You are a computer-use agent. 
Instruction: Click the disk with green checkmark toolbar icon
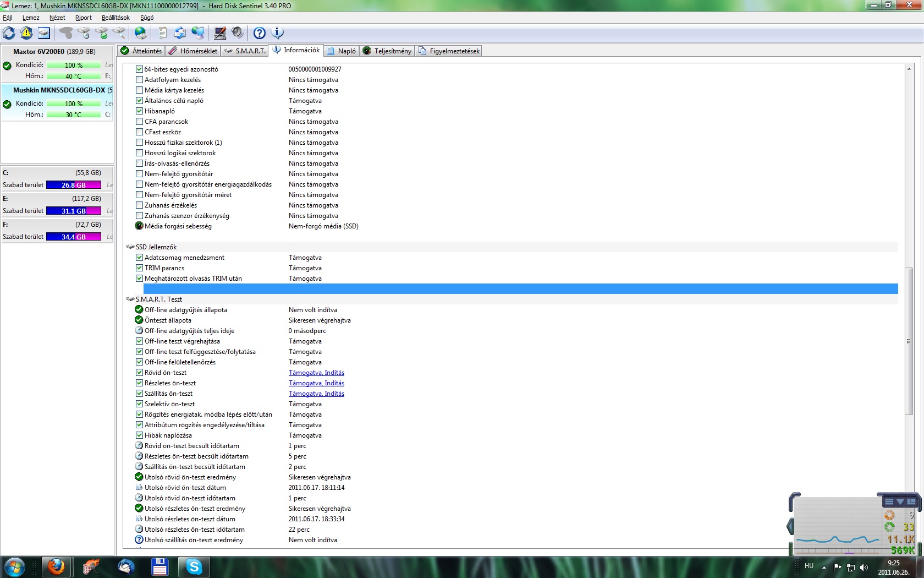click(101, 33)
